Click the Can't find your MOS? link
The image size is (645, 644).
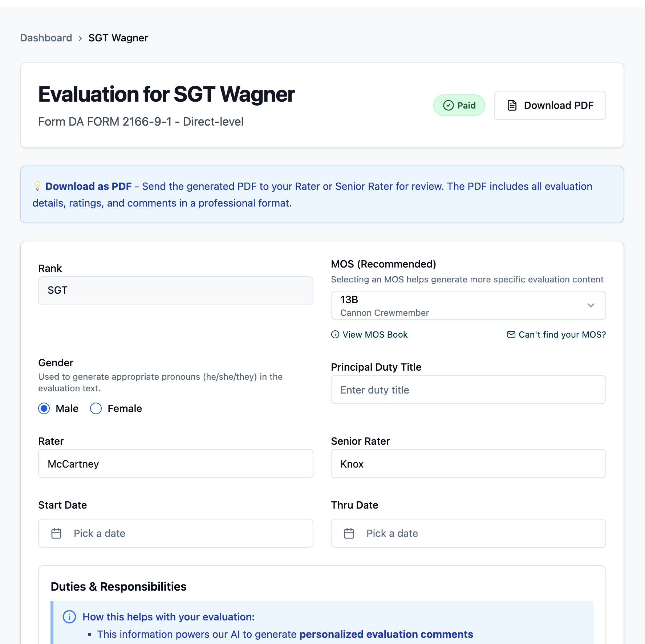pyautogui.click(x=562, y=334)
